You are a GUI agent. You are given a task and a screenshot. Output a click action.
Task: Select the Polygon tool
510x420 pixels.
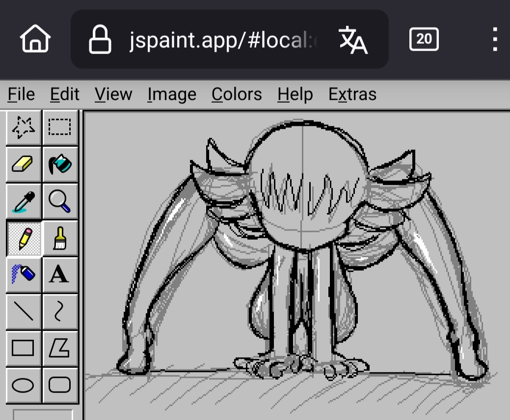tap(60, 348)
